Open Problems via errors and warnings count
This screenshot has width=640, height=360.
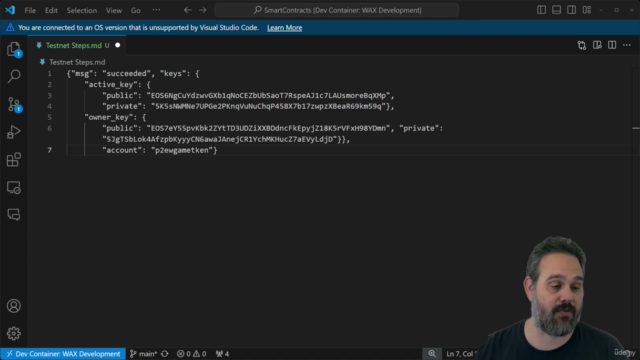click(x=191, y=353)
